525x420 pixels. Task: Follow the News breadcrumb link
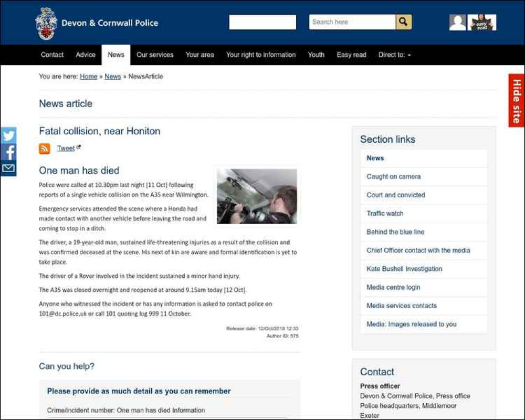[112, 76]
